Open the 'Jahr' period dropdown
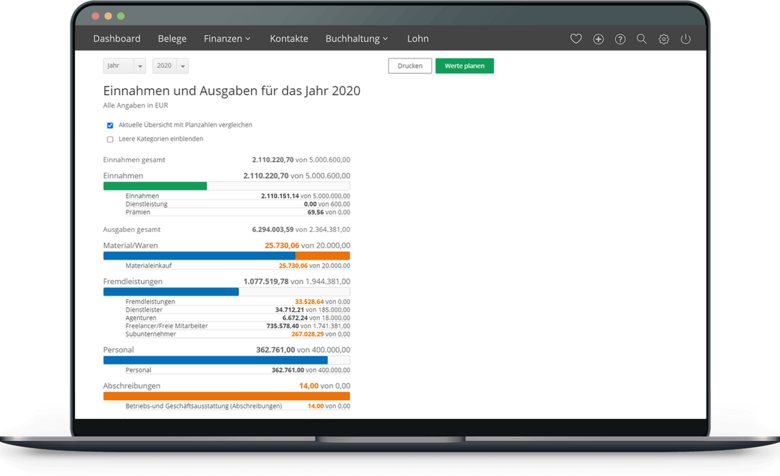This screenshot has width=780, height=476. click(124, 66)
